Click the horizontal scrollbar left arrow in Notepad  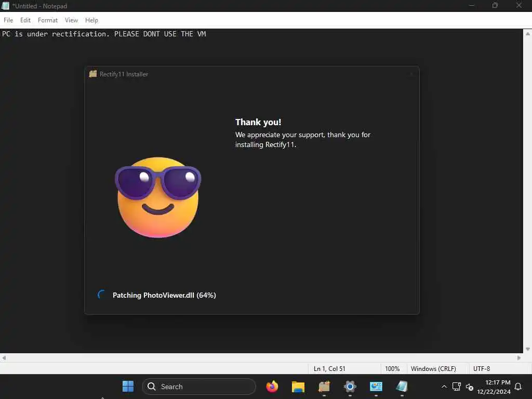(x=4, y=358)
